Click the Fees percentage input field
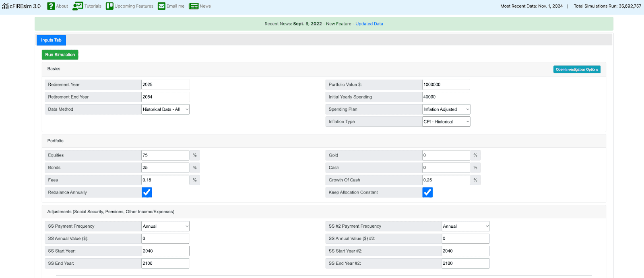 tap(165, 180)
